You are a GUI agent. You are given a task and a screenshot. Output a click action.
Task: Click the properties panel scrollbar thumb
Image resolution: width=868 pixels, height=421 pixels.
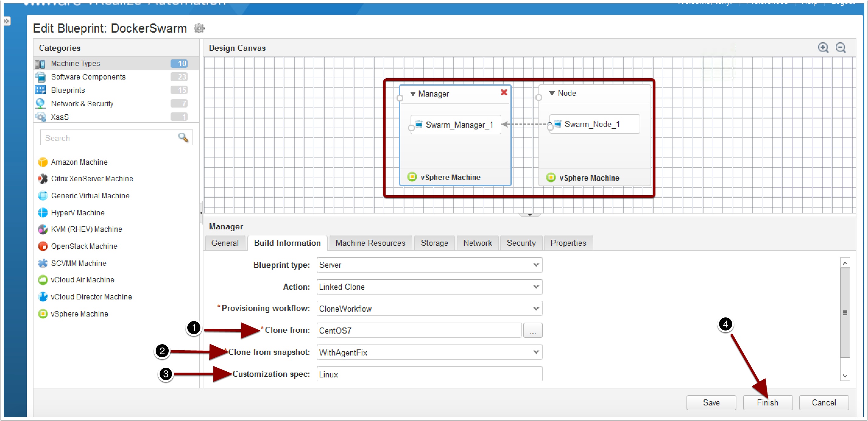pos(845,313)
